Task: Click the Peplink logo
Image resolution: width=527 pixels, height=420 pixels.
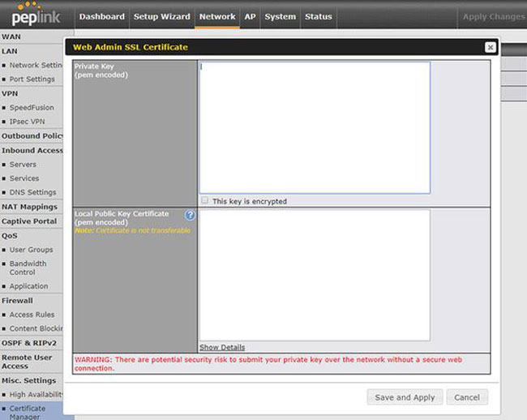Action: [36, 16]
